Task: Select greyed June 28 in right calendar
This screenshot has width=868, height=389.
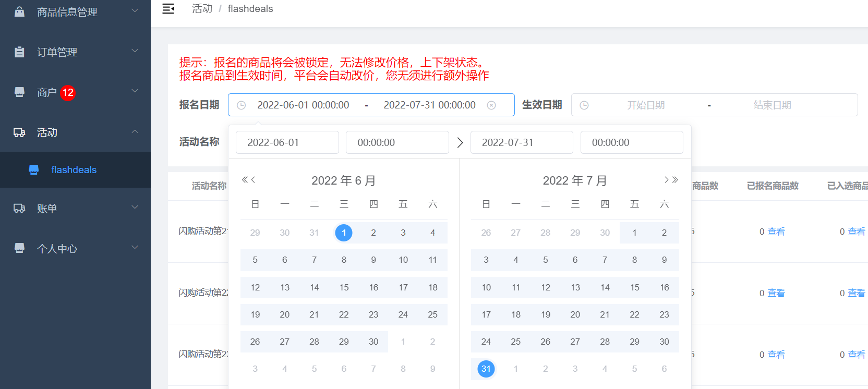Action: click(546, 233)
